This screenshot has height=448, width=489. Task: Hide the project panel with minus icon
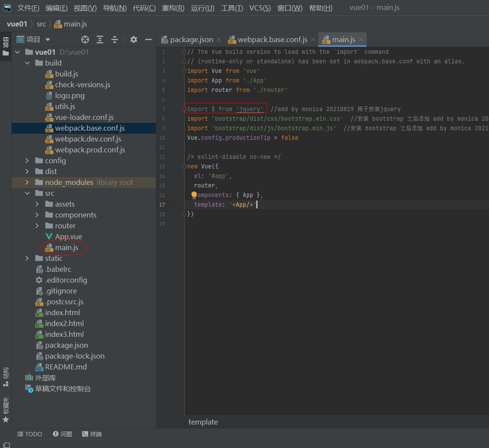149,40
